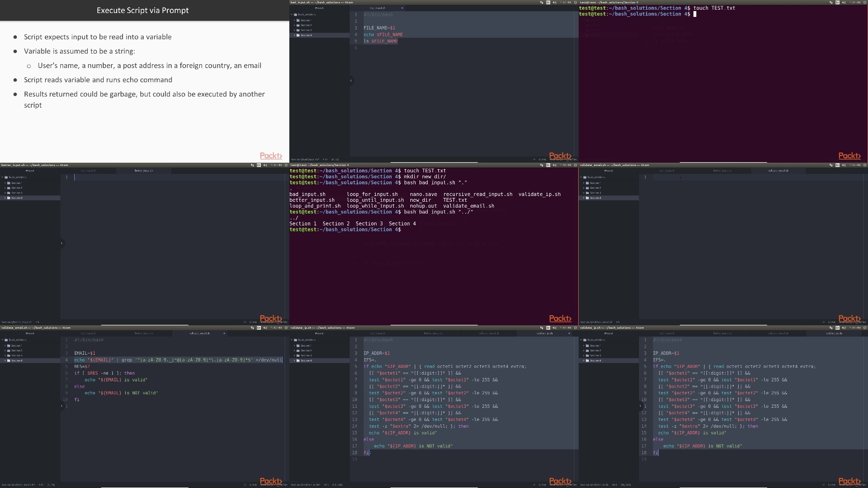Click unsaved dot on bad_input.sh tab in bad_input.sh window
868x488 pixels.
402,8
